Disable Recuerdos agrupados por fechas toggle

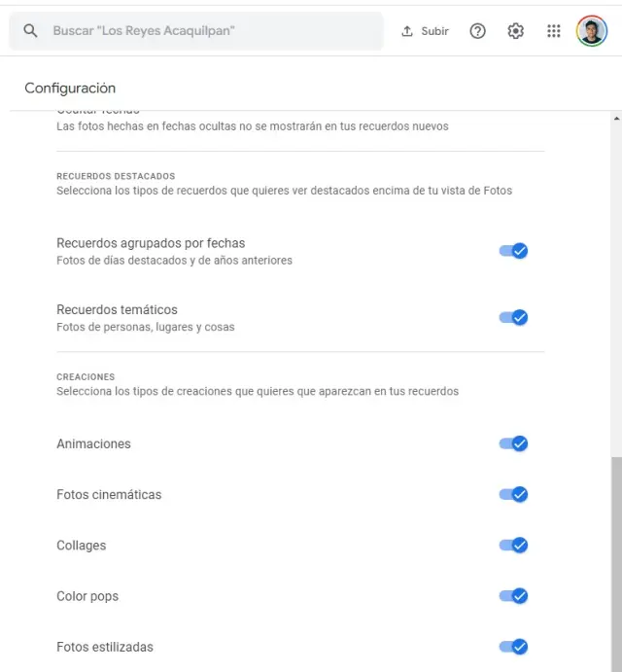(513, 251)
